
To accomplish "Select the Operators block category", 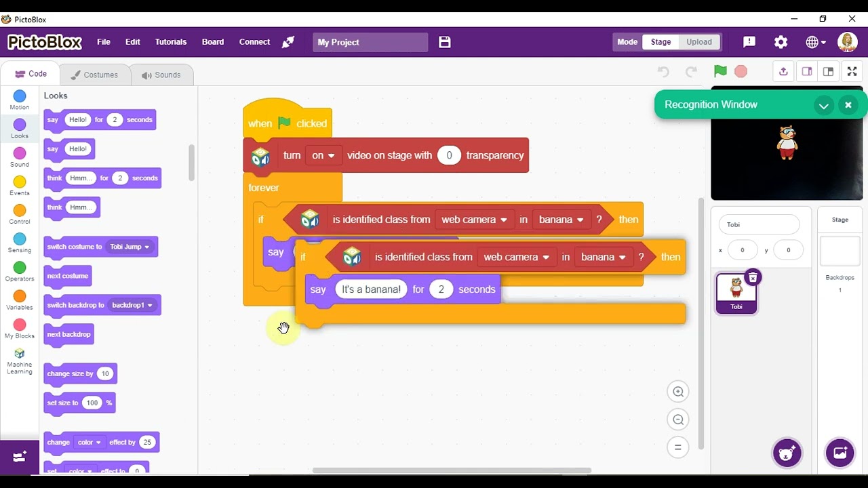I will [x=20, y=272].
